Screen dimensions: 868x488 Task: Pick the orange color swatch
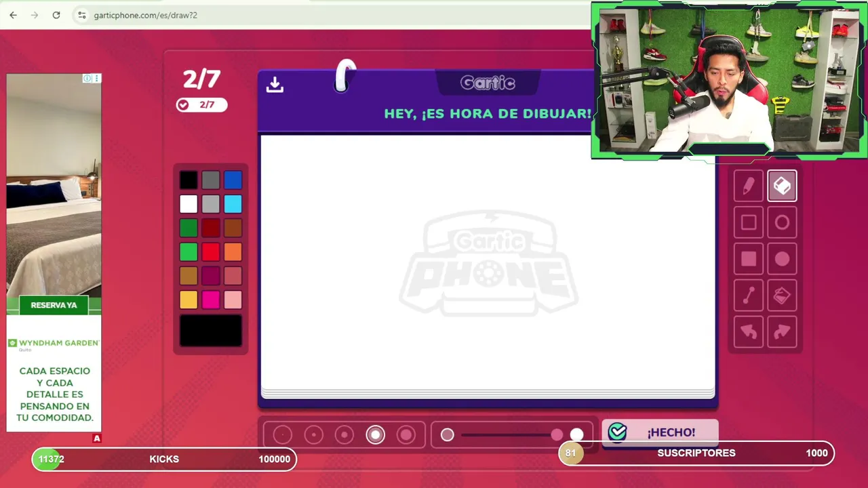pyautogui.click(x=233, y=252)
